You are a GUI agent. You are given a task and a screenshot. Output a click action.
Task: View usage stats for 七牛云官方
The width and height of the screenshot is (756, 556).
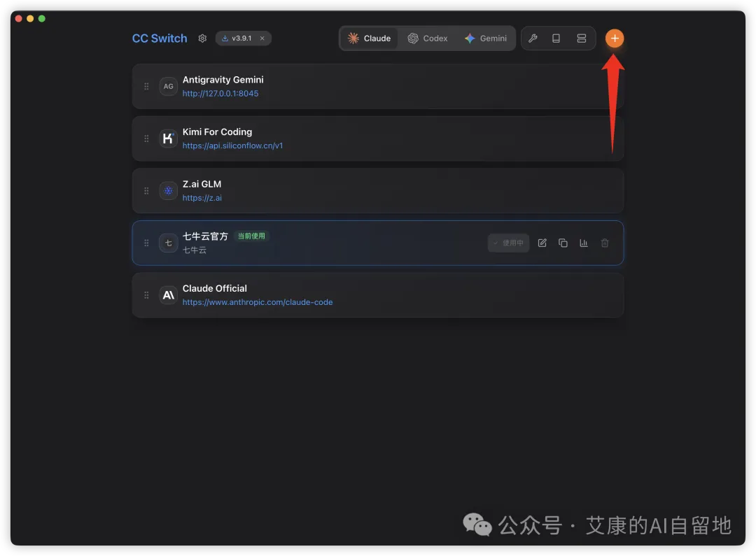tap(583, 243)
